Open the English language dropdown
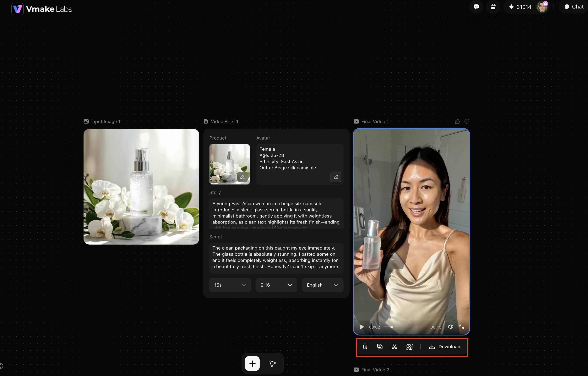The image size is (588, 376). point(323,285)
